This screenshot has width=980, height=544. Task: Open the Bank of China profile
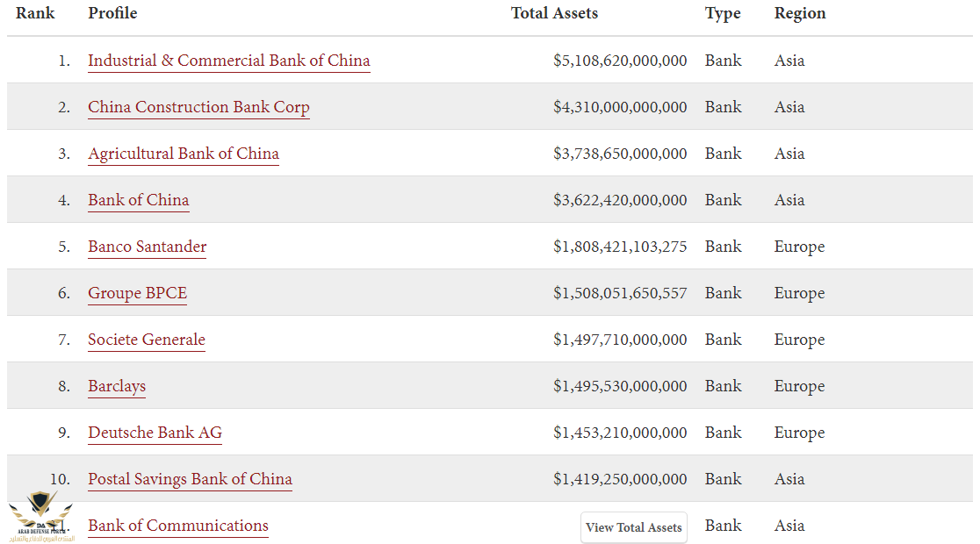pyautogui.click(x=138, y=200)
